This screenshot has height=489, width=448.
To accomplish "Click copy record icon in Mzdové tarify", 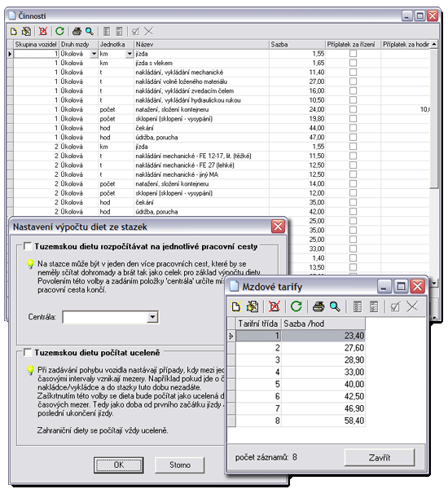I will tap(253, 306).
